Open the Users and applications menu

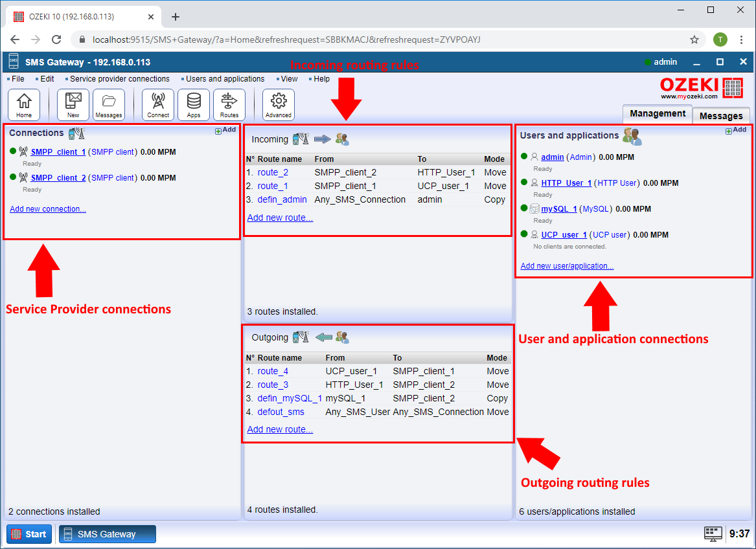click(225, 79)
